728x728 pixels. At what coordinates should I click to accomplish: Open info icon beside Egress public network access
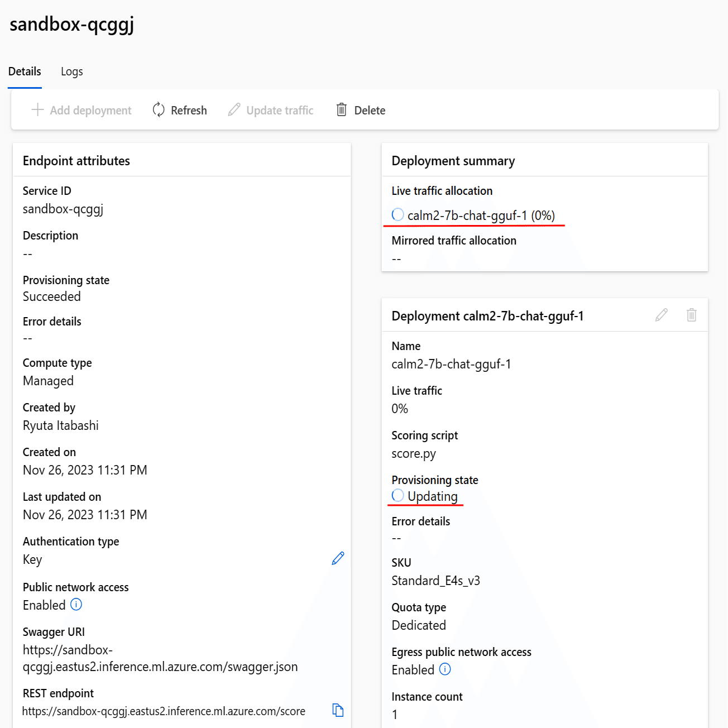(x=445, y=669)
